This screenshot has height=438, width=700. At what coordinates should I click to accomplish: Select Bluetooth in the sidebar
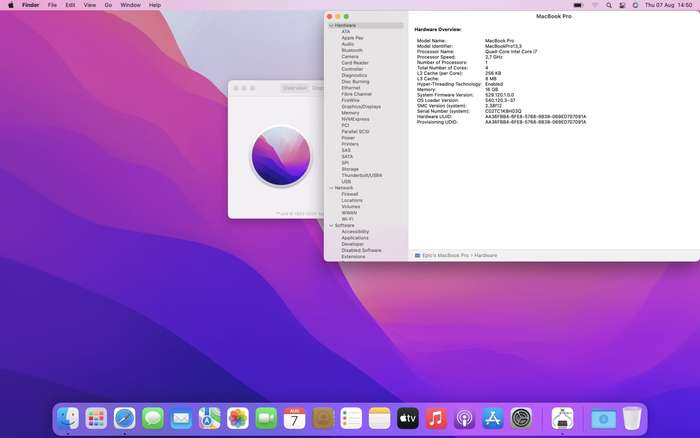tap(352, 50)
